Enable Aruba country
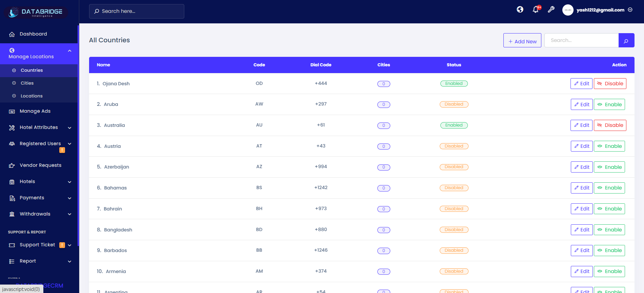Image resolution: width=644 pixels, height=293 pixels. click(x=609, y=105)
